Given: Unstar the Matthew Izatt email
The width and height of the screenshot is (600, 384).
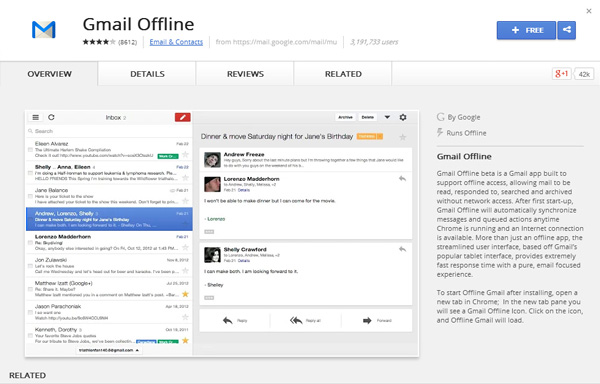Looking at the screenshot, I should point(185,294).
